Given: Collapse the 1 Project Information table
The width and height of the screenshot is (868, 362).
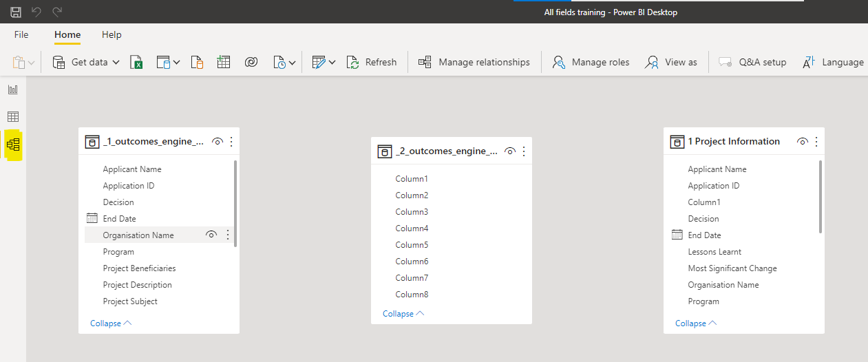Looking at the screenshot, I should point(696,323).
